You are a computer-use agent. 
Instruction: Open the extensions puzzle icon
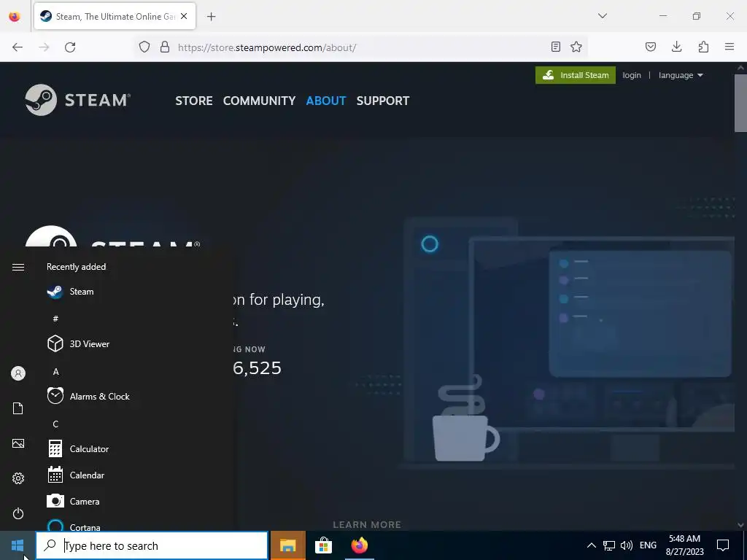coord(703,47)
